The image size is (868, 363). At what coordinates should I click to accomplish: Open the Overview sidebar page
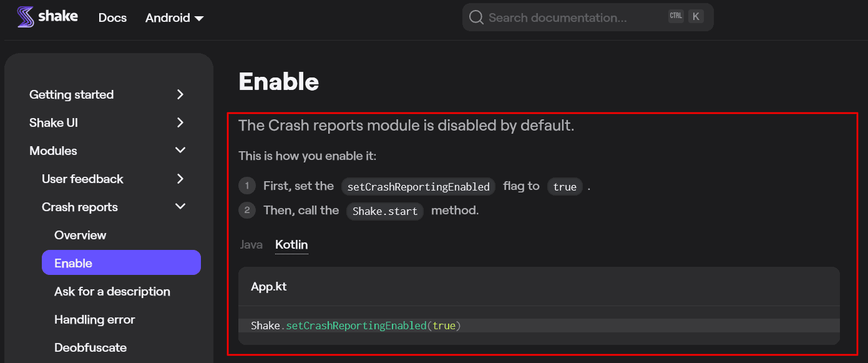(80, 235)
